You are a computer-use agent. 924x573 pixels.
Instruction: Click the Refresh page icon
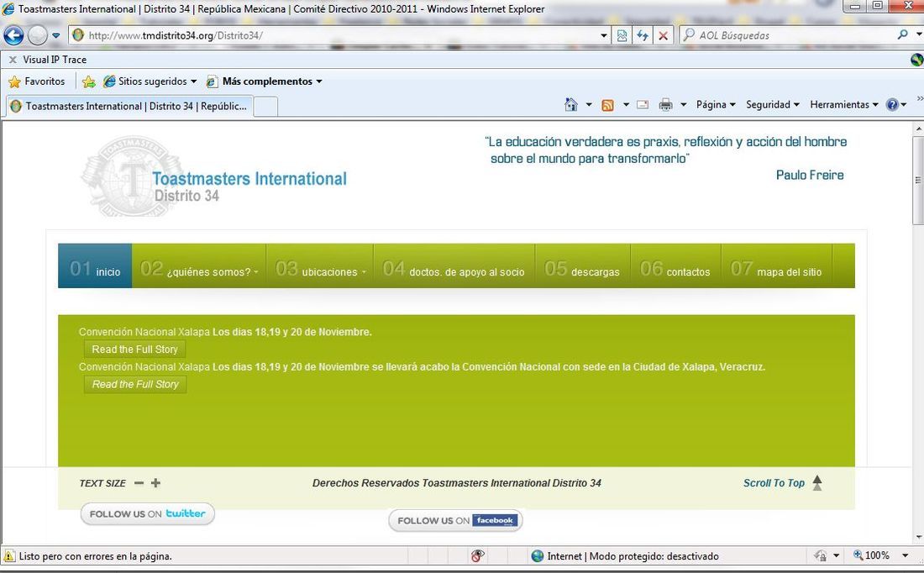tap(643, 35)
